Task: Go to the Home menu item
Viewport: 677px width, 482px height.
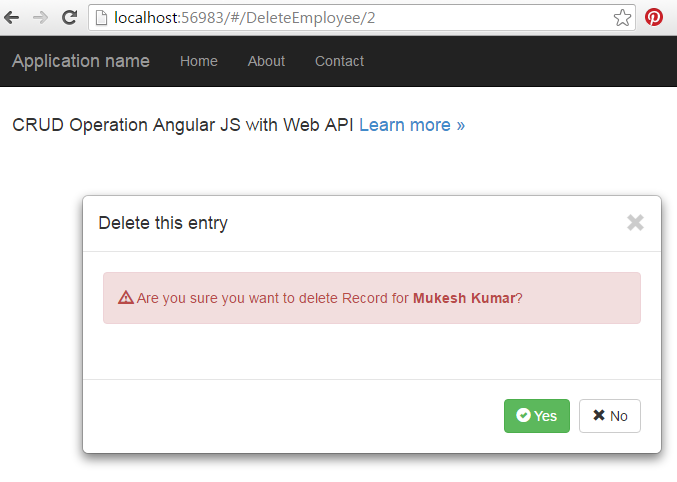Action: click(199, 61)
